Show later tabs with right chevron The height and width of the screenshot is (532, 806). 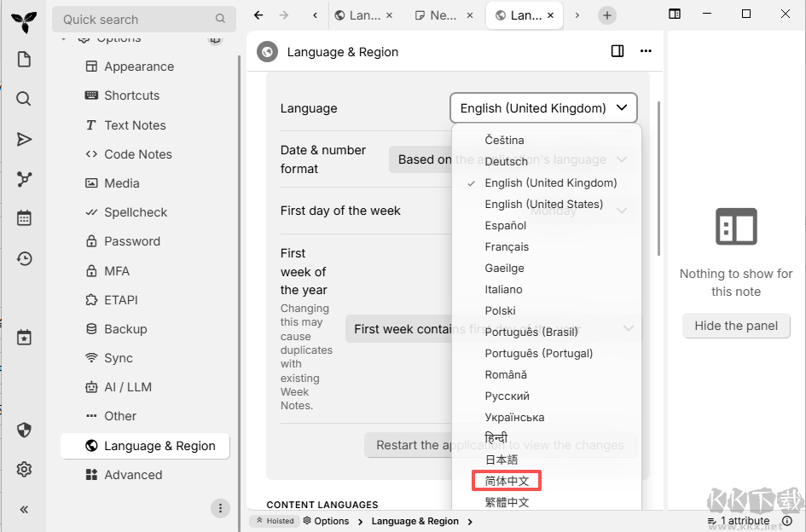[577, 15]
